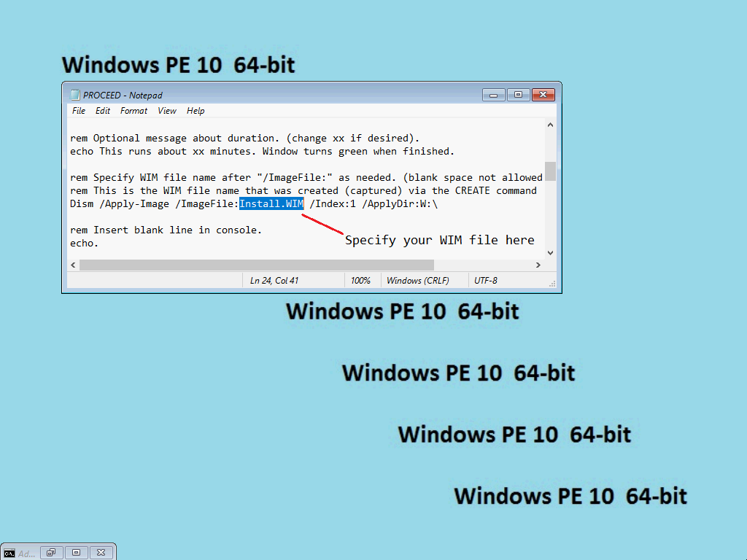The width and height of the screenshot is (747, 560).
Task: Open the File menu in Notepad
Action: click(x=79, y=111)
